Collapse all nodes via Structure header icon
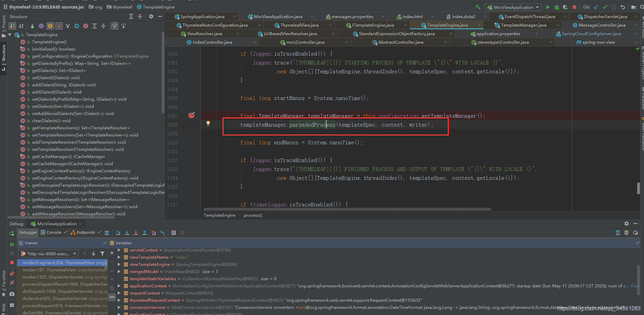644x315 pixels. click(x=140, y=16)
